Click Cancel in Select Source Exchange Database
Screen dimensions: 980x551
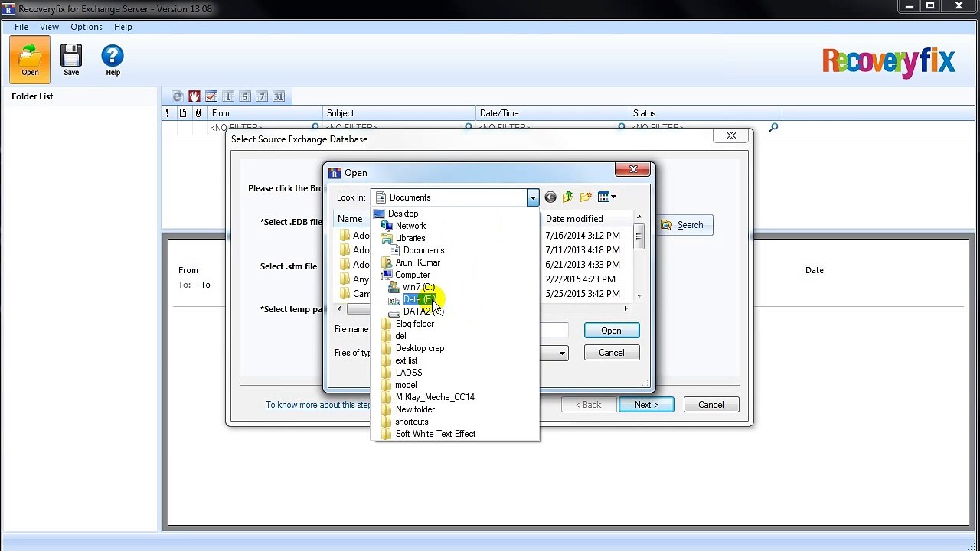[710, 405]
